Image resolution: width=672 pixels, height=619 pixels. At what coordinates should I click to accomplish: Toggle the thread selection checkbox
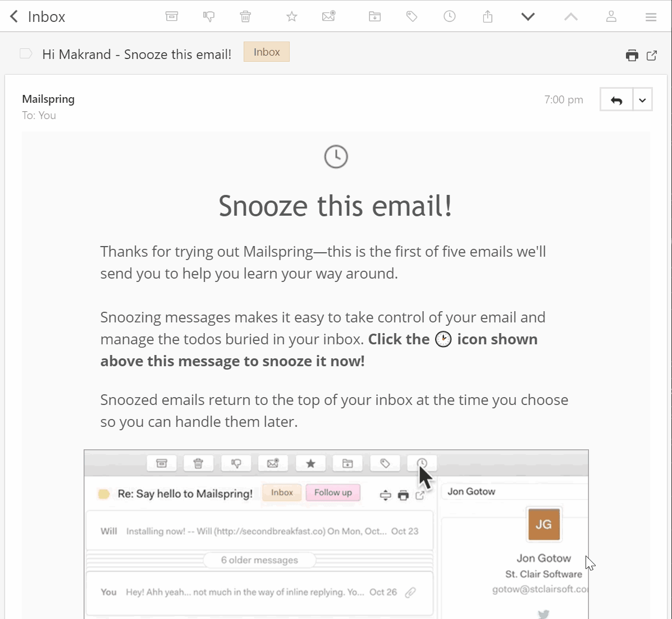coord(26,53)
